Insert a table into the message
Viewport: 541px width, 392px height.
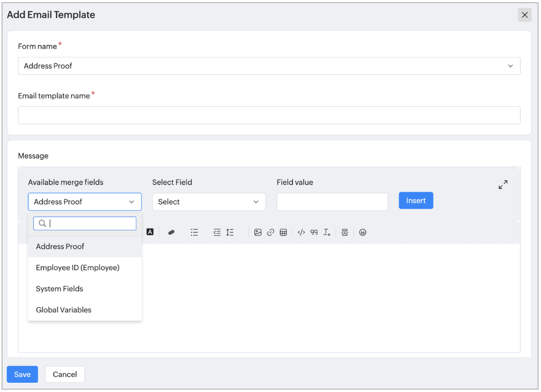(x=283, y=232)
